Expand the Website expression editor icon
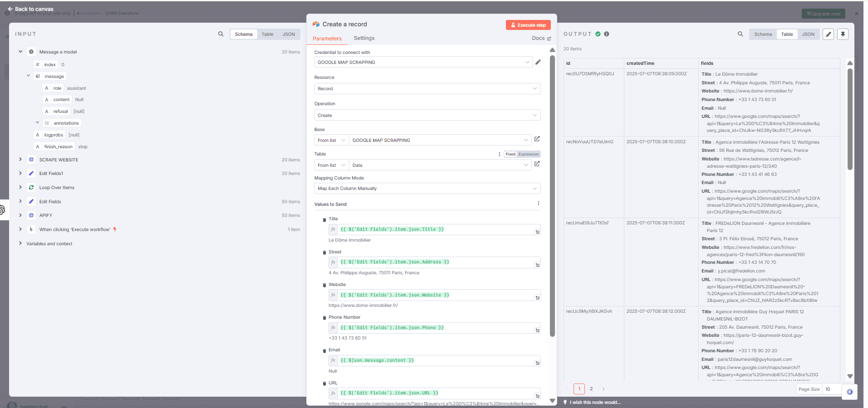 pyautogui.click(x=537, y=298)
